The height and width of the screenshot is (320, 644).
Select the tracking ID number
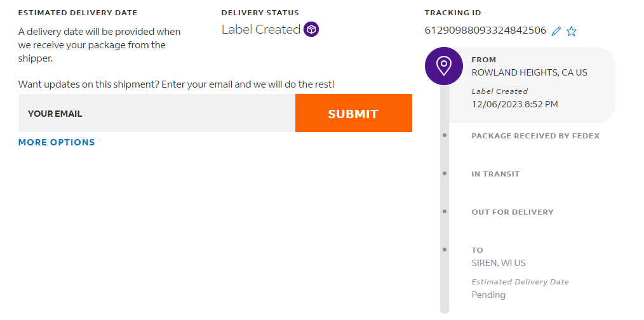[485, 30]
